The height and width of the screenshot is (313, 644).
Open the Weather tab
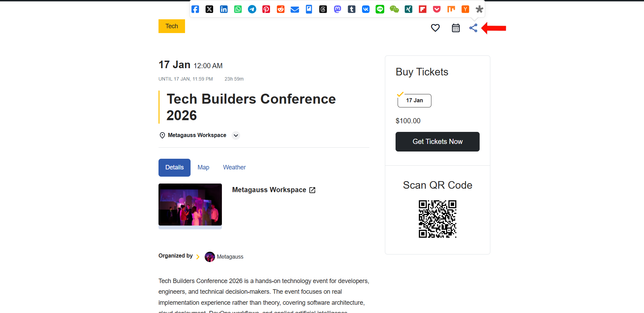(234, 167)
